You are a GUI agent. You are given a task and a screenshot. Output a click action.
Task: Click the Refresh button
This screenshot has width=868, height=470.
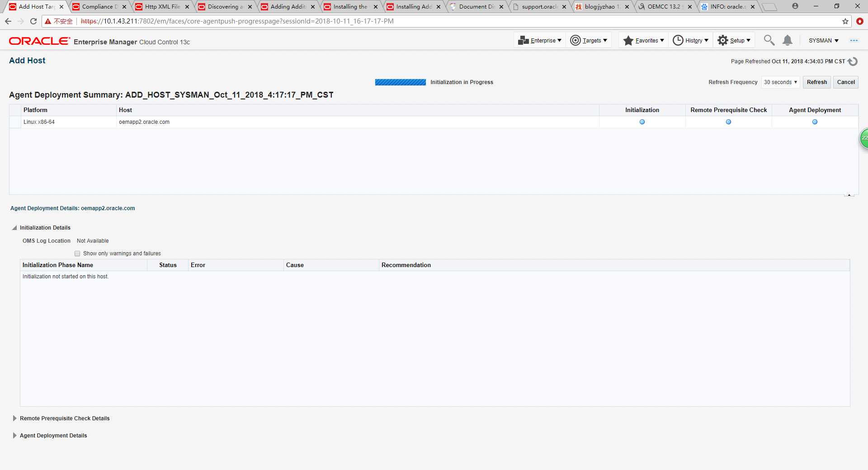tap(816, 82)
